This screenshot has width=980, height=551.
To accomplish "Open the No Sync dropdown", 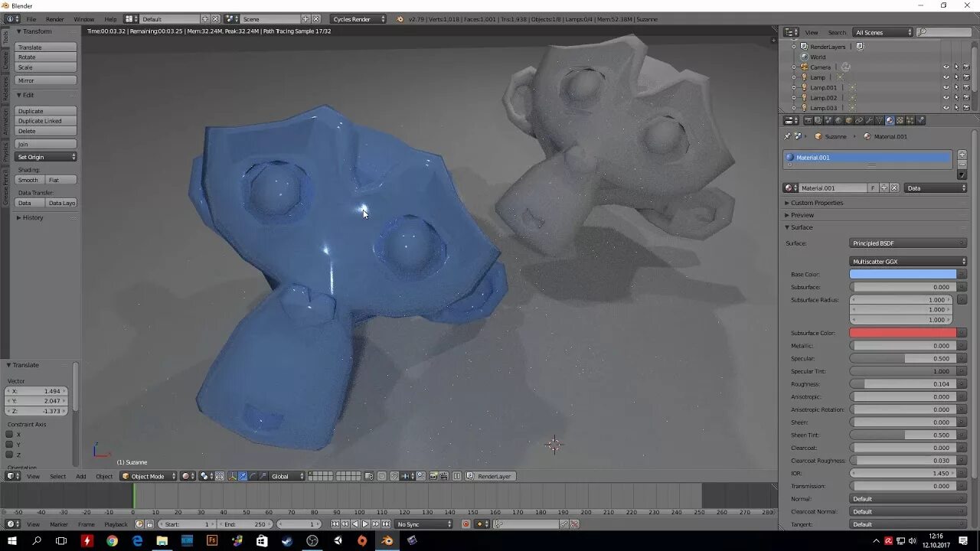I will pos(424,524).
